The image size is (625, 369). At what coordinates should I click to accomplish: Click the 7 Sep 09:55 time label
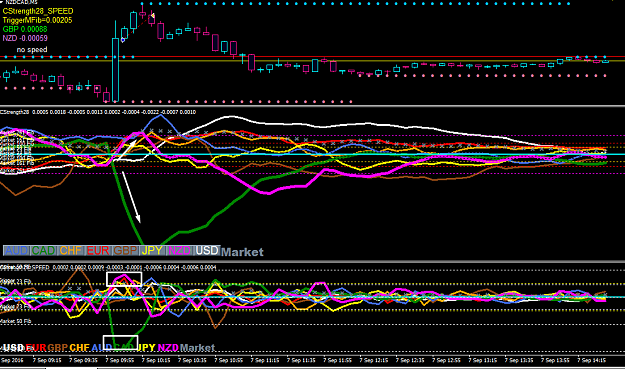120,360
